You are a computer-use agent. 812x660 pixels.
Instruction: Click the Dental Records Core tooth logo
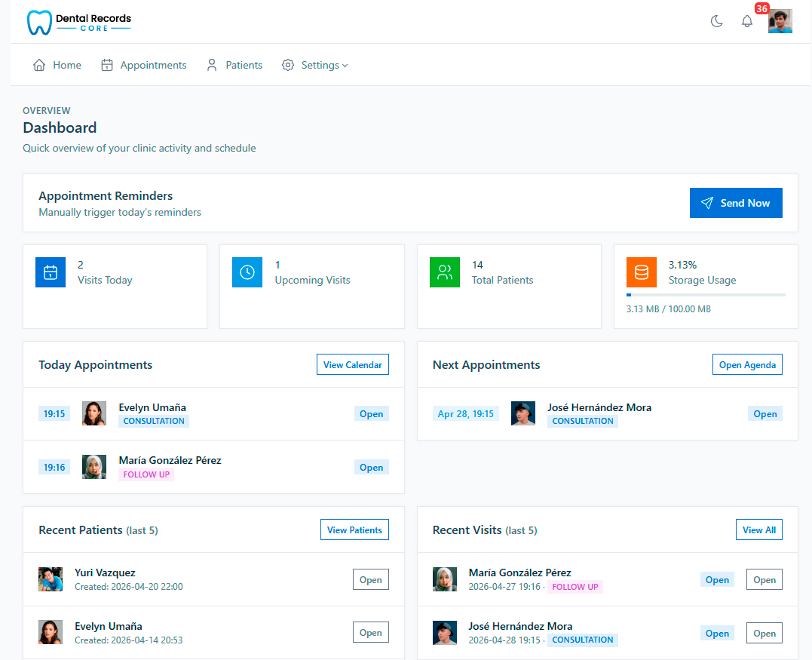tap(39, 23)
